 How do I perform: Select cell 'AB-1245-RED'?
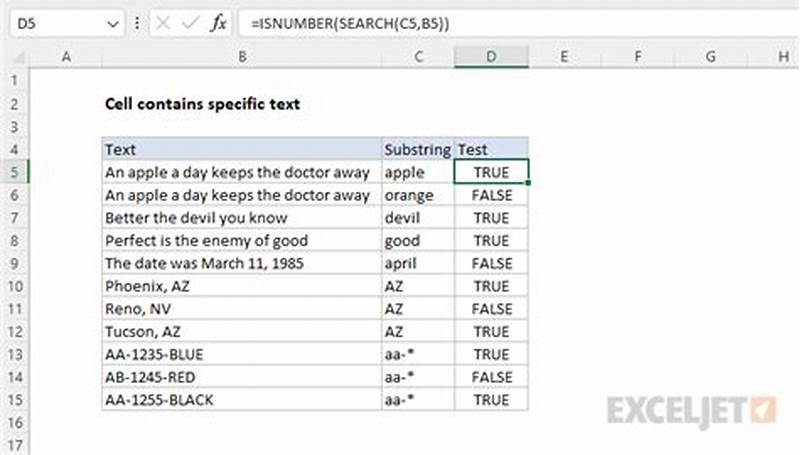242,377
